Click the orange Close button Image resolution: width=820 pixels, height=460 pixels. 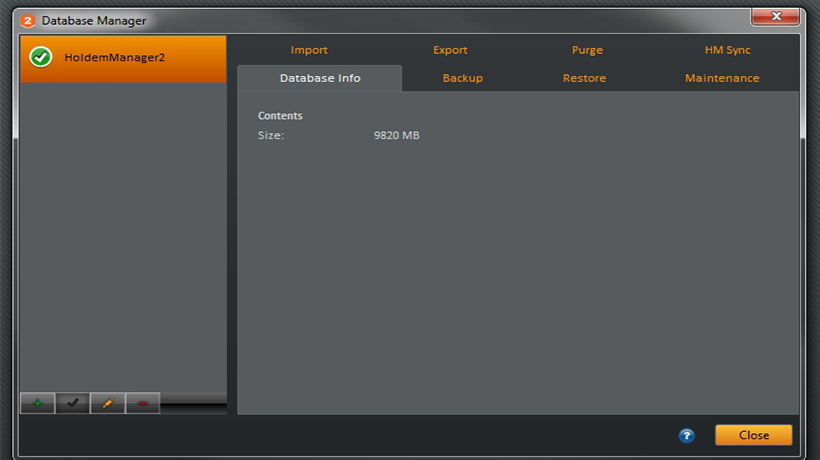754,435
